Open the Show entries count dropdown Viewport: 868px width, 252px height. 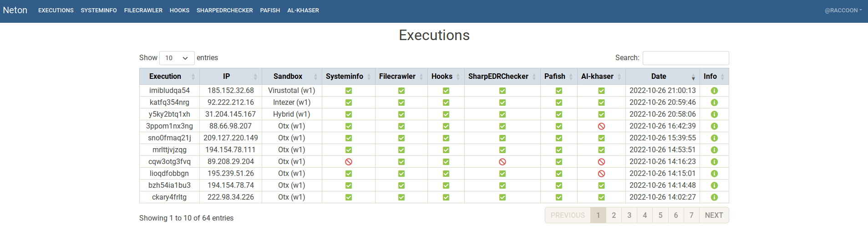point(177,58)
